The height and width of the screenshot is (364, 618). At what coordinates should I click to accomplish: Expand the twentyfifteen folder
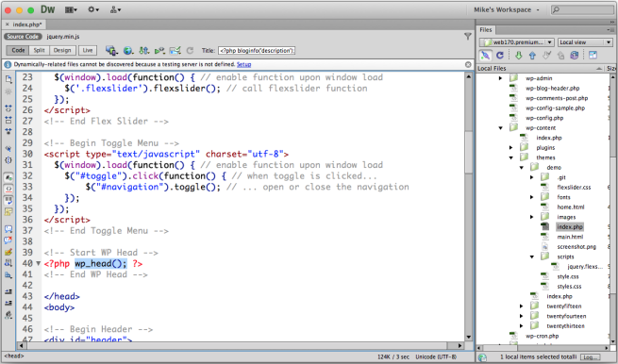point(521,306)
